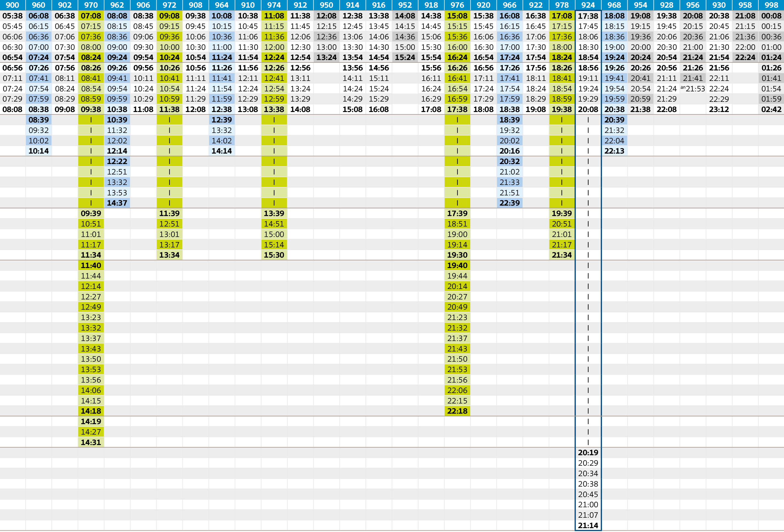The height and width of the screenshot is (532, 784).
Task: Click the 14:31 final cell in column 970
Action: (x=91, y=442)
